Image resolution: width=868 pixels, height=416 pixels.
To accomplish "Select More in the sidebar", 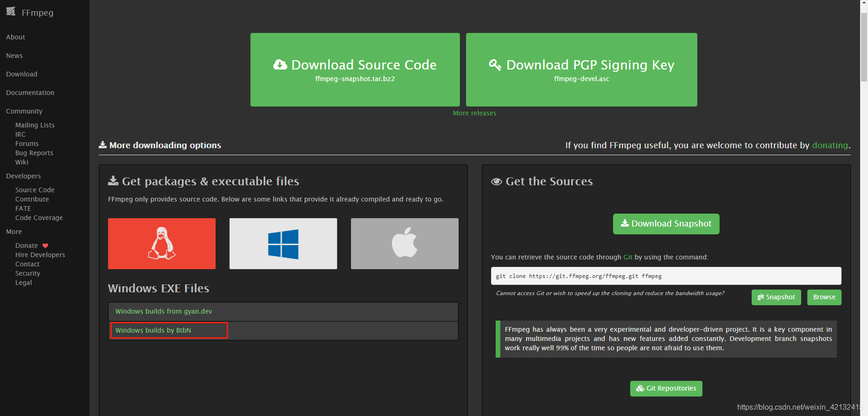I will click(14, 232).
